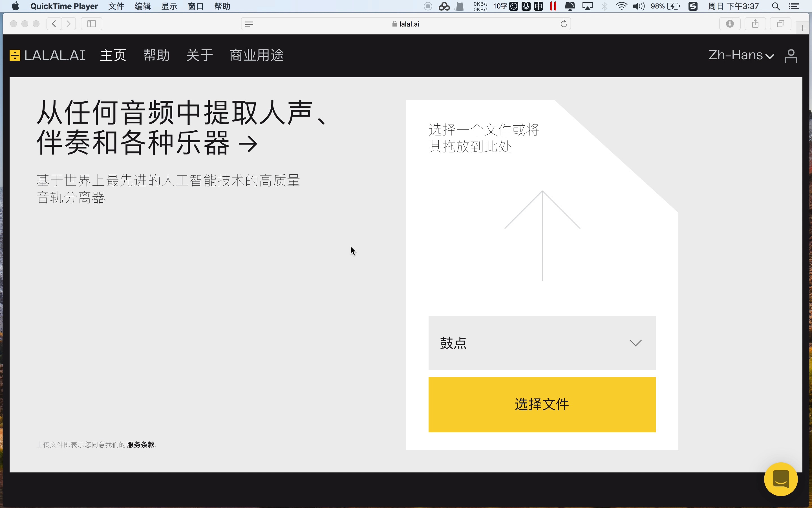
Task: Open the 窗口 menu in the menu bar
Action: coord(196,6)
